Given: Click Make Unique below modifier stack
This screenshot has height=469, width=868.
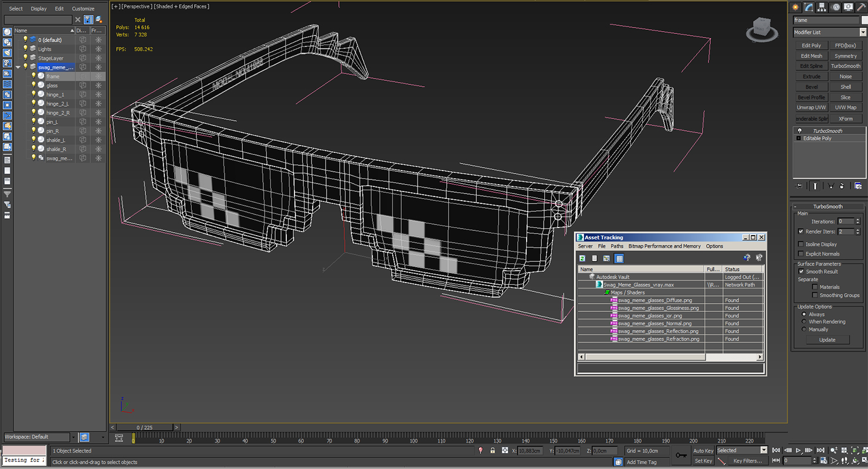Looking at the screenshot, I should 830,186.
